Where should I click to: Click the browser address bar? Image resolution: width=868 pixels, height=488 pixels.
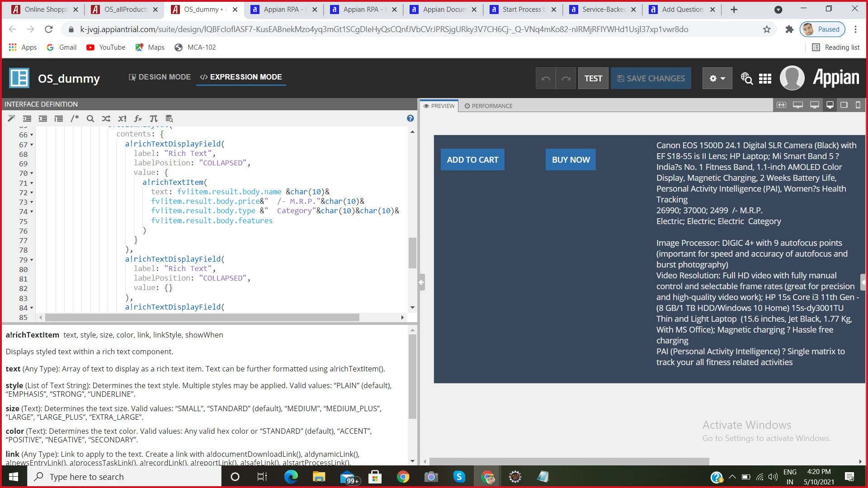tap(384, 29)
